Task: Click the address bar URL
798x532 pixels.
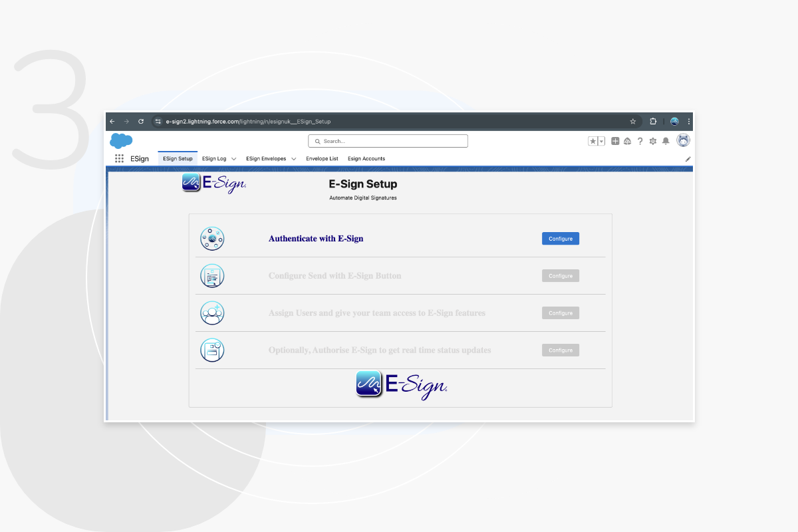Action: tap(248, 122)
